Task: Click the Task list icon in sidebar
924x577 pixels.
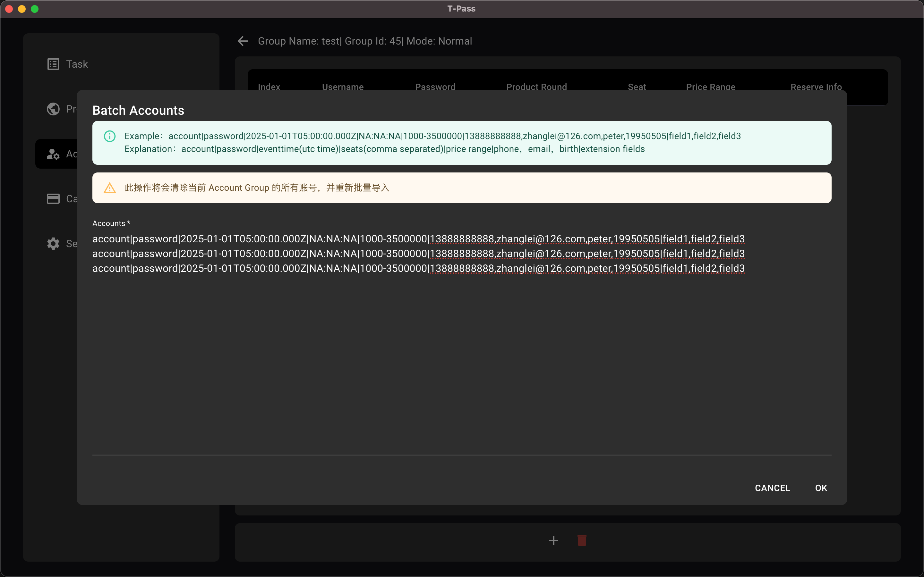Action: [53, 64]
